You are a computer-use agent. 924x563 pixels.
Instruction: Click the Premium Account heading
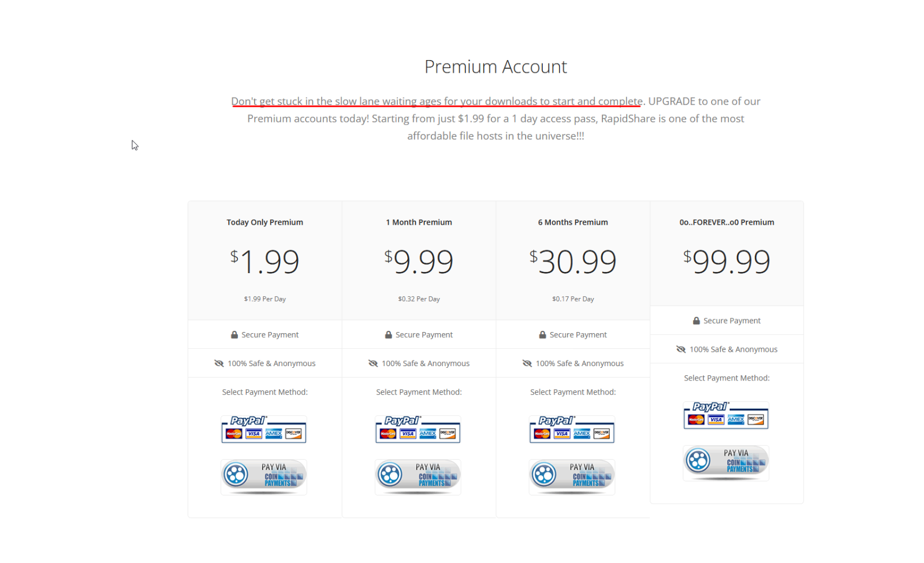pyautogui.click(x=495, y=67)
